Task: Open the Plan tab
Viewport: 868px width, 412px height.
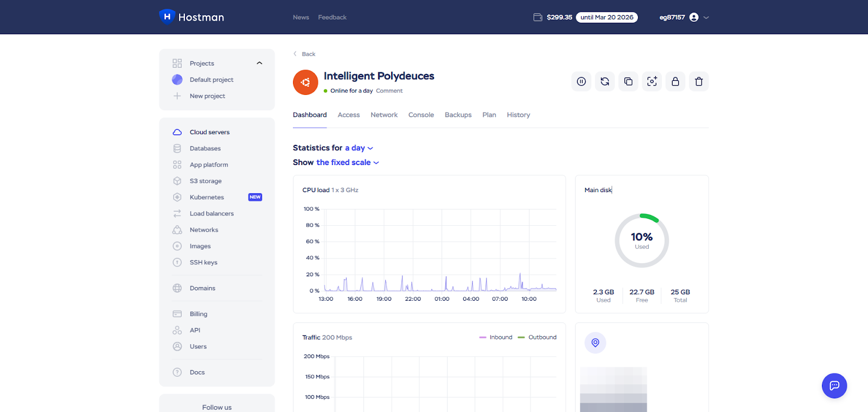Action: [489, 115]
